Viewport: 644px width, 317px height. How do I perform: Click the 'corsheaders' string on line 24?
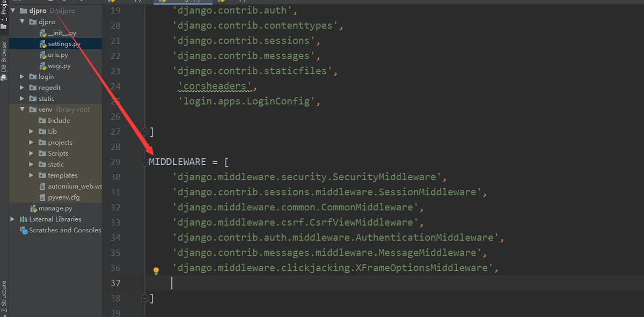coord(215,86)
